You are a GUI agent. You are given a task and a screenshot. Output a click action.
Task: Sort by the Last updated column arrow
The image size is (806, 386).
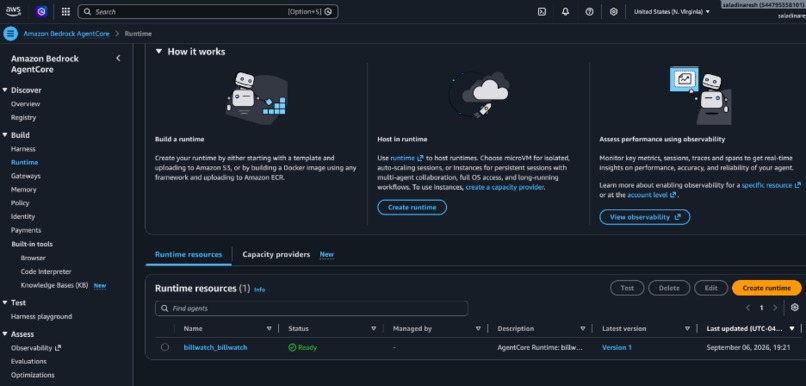[x=792, y=328]
